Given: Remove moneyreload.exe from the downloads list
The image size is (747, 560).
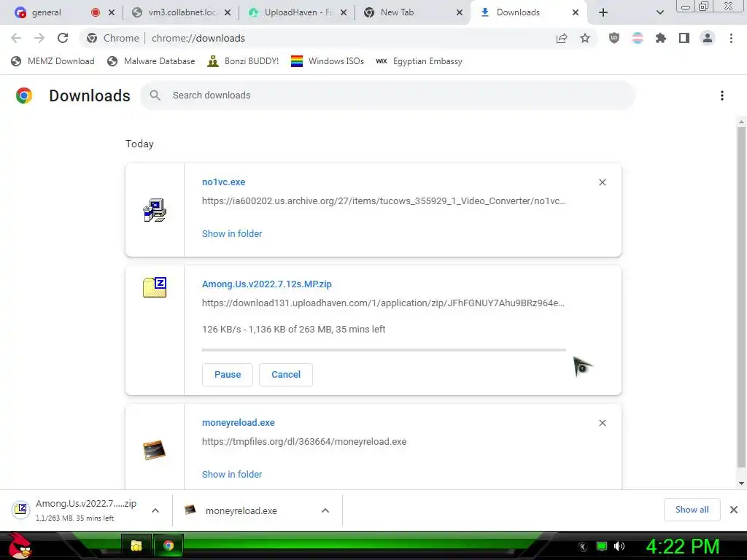Looking at the screenshot, I should pyautogui.click(x=602, y=423).
